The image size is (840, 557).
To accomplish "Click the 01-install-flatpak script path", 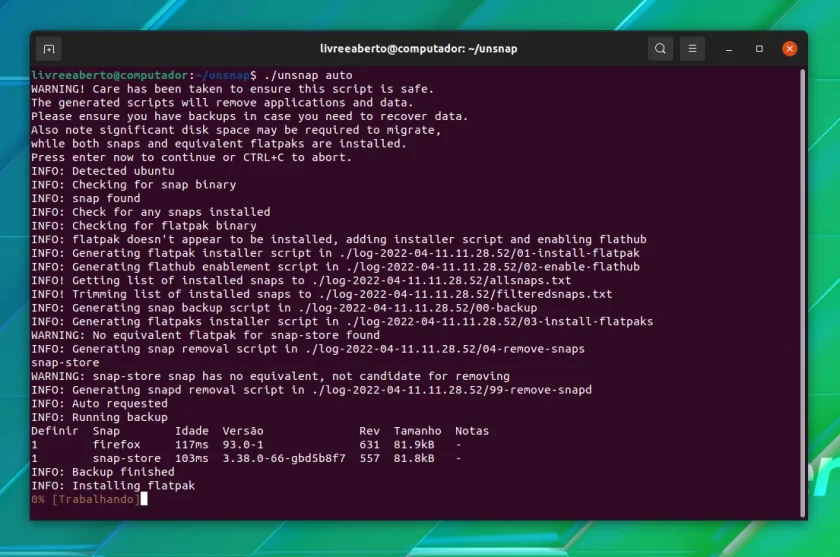I will [x=490, y=253].
